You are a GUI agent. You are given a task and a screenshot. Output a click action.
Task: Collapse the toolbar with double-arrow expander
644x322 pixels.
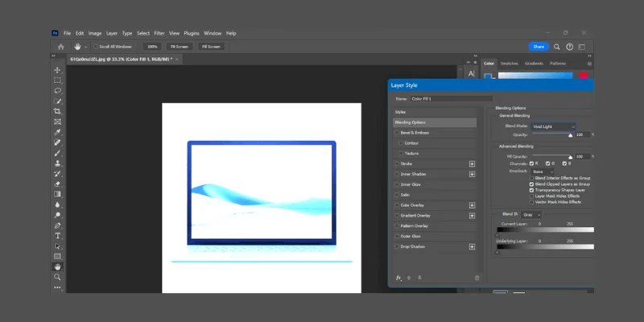tap(53, 56)
